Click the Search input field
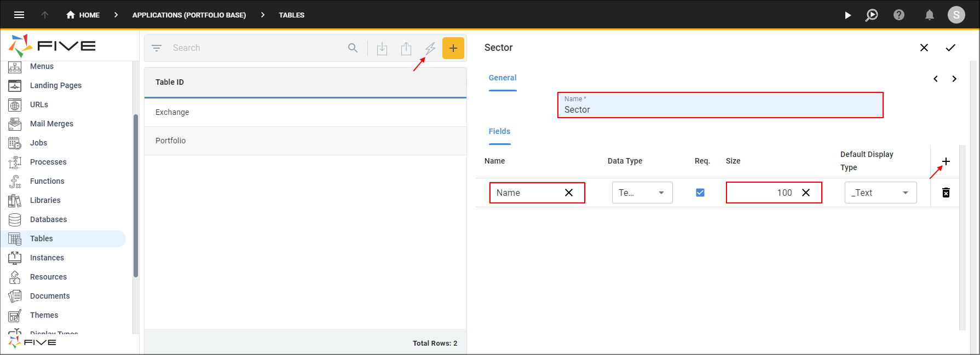Image resolution: width=980 pixels, height=355 pixels. click(x=257, y=48)
